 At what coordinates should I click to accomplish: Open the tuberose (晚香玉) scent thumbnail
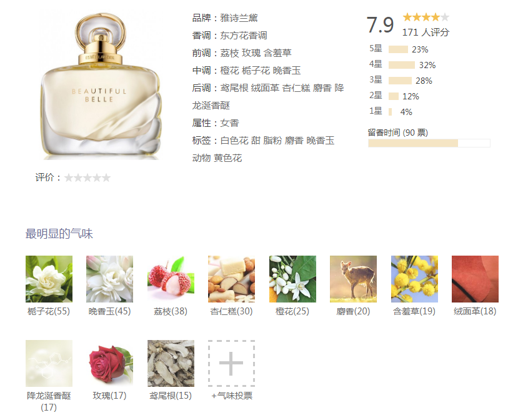click(x=110, y=279)
